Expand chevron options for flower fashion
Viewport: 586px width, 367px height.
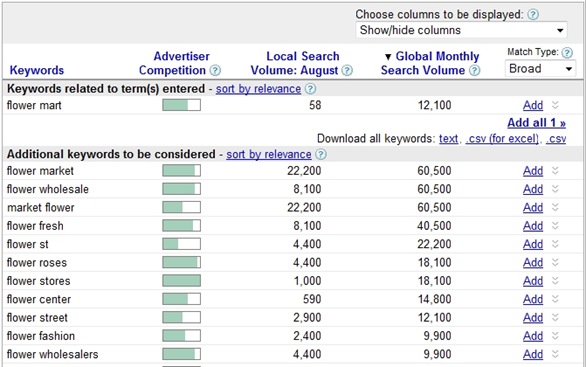(x=555, y=336)
